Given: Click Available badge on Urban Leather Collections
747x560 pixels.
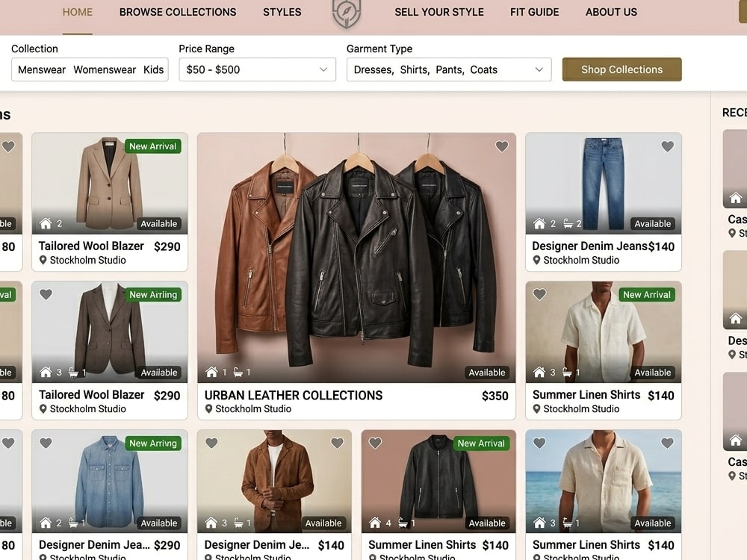Looking at the screenshot, I should pos(487,373).
